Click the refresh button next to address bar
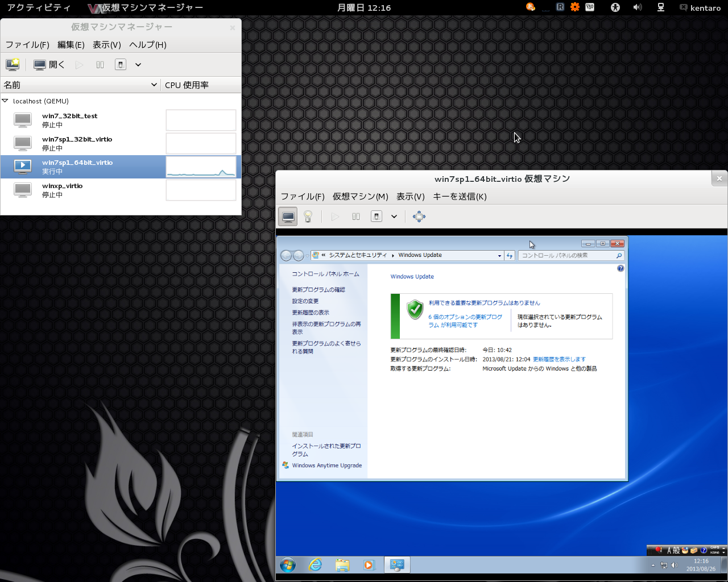This screenshot has height=582, width=728. [510, 256]
